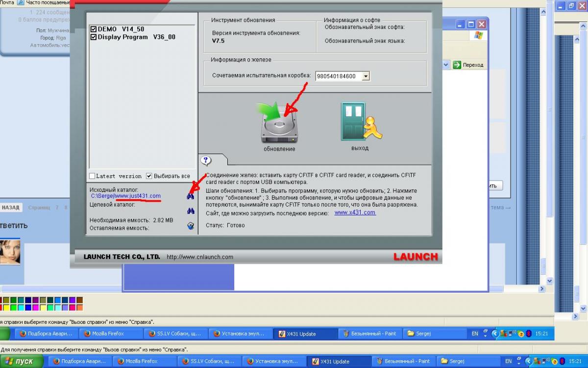588x368 pixels.
Task: Click EN language indicator in lower taskbar
Action: [x=508, y=361]
